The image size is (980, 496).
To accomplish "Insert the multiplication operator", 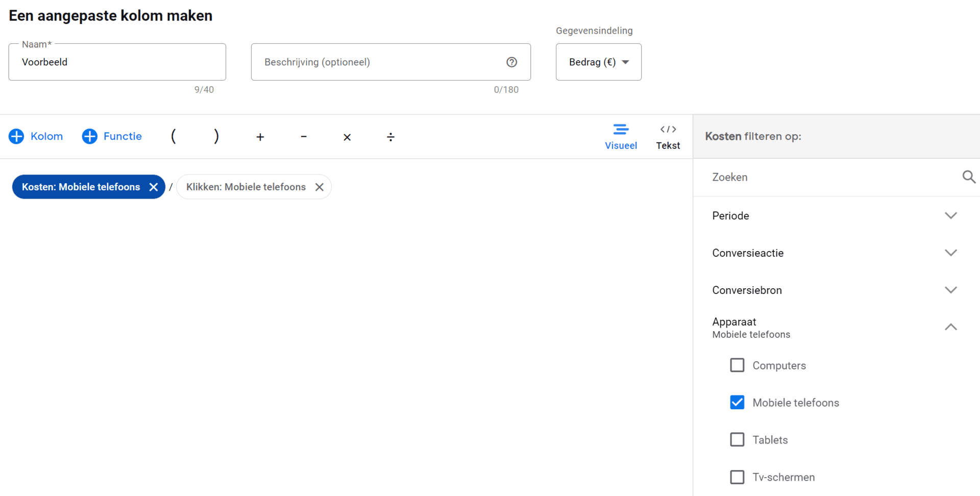I will coord(347,137).
